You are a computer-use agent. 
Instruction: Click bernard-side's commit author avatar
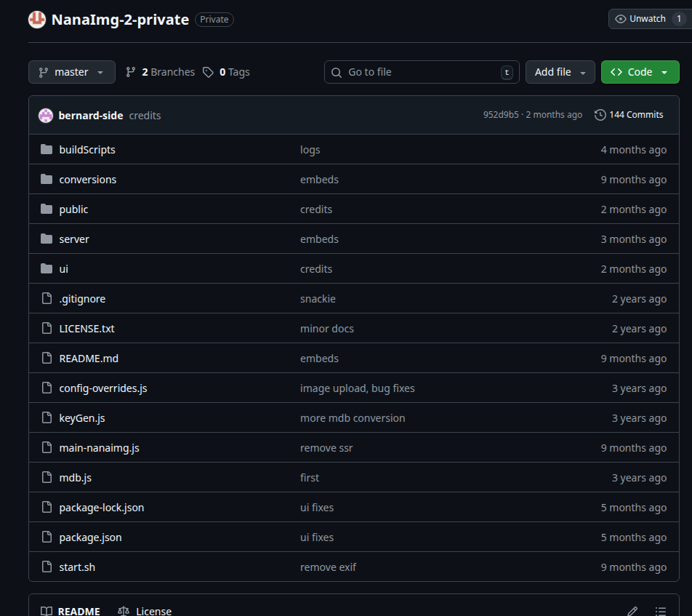[46, 115]
